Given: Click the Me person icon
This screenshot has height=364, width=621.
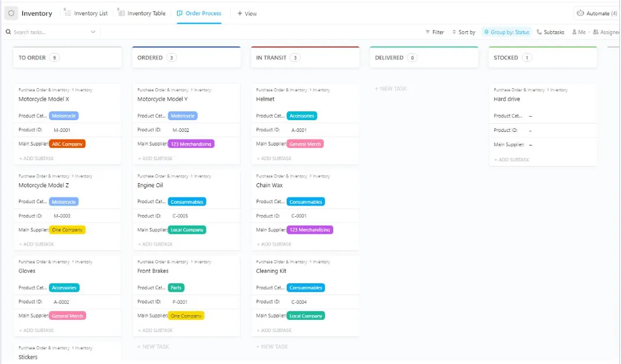Looking at the screenshot, I should (x=574, y=32).
